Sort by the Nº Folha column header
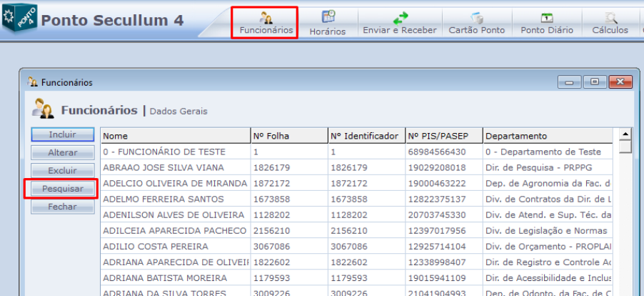644x296 pixels. click(x=288, y=136)
